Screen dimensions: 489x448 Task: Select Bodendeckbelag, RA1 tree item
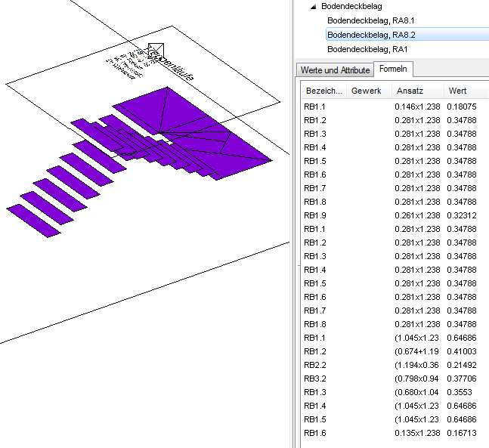click(367, 49)
